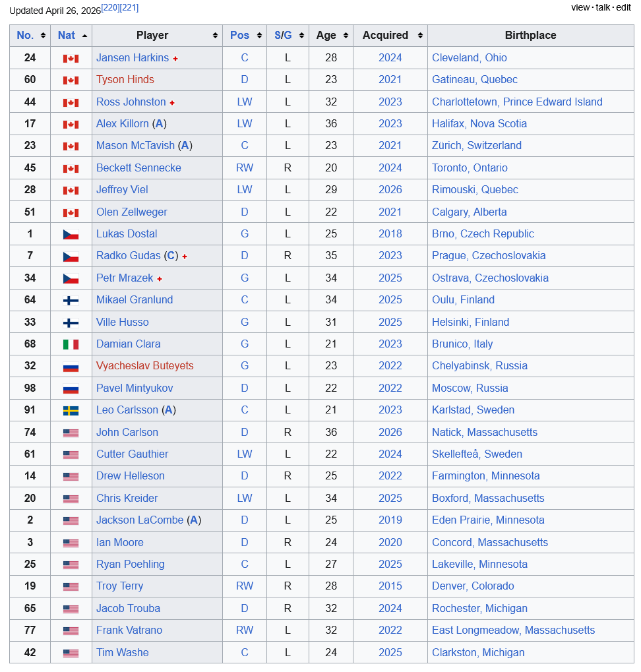
Task: Select age 36 in John Carlson row
Action: click(331, 432)
